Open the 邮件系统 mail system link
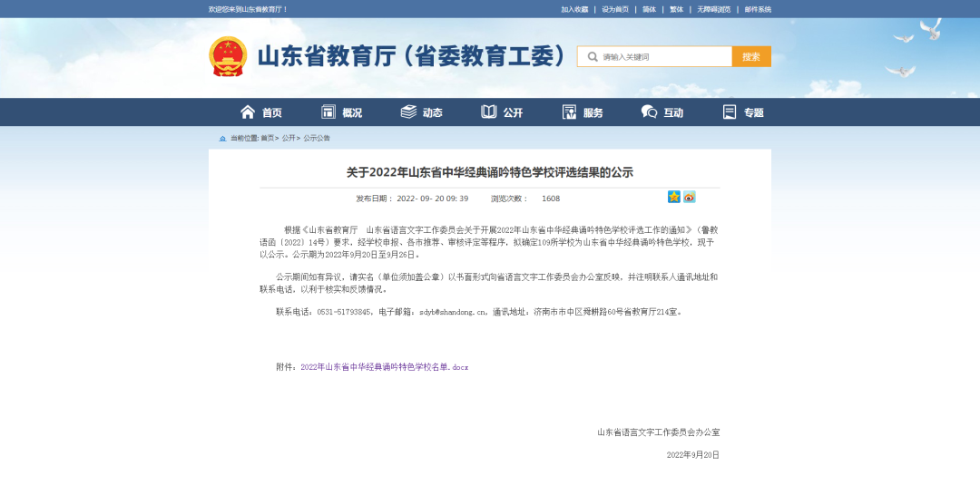The height and width of the screenshot is (495, 980). point(758,9)
